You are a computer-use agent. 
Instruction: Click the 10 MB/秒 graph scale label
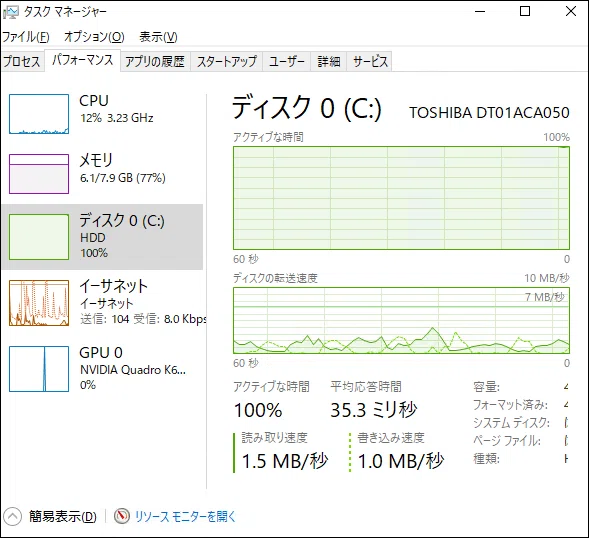[x=547, y=278]
